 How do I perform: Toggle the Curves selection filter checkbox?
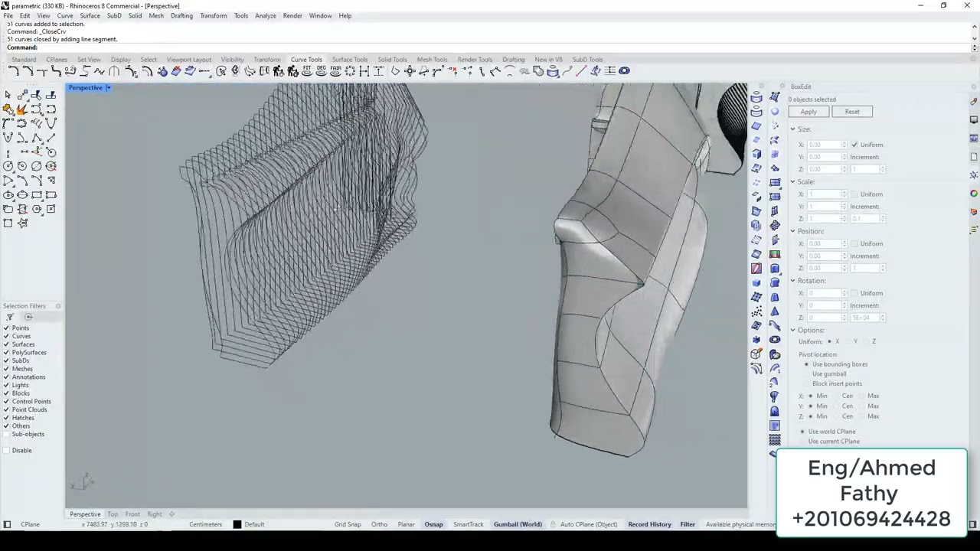pos(6,336)
